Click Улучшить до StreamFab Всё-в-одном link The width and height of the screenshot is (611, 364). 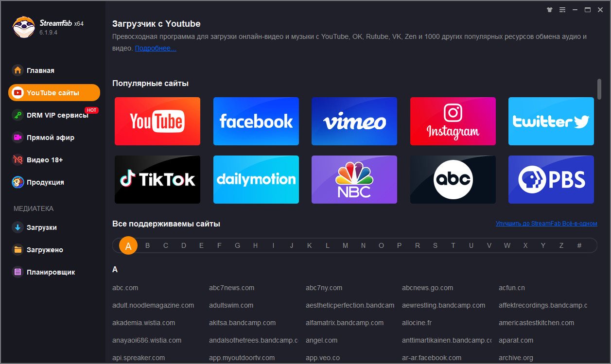[x=546, y=224]
